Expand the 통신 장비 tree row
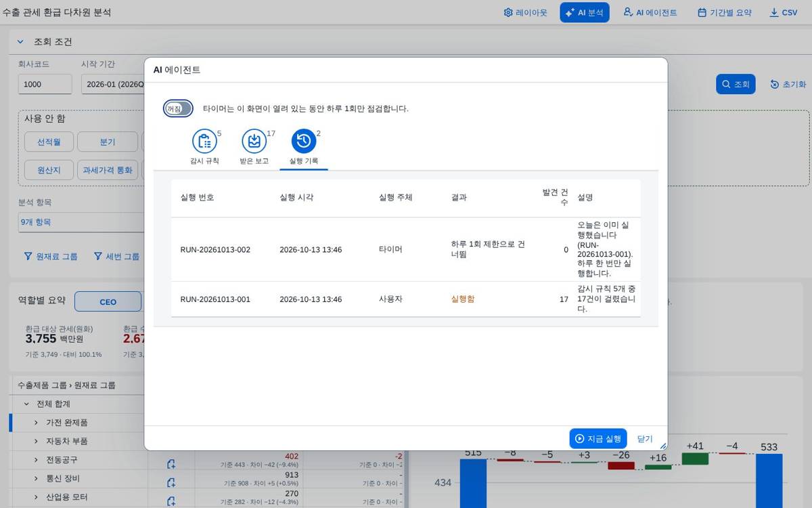The image size is (812, 508). 36,478
